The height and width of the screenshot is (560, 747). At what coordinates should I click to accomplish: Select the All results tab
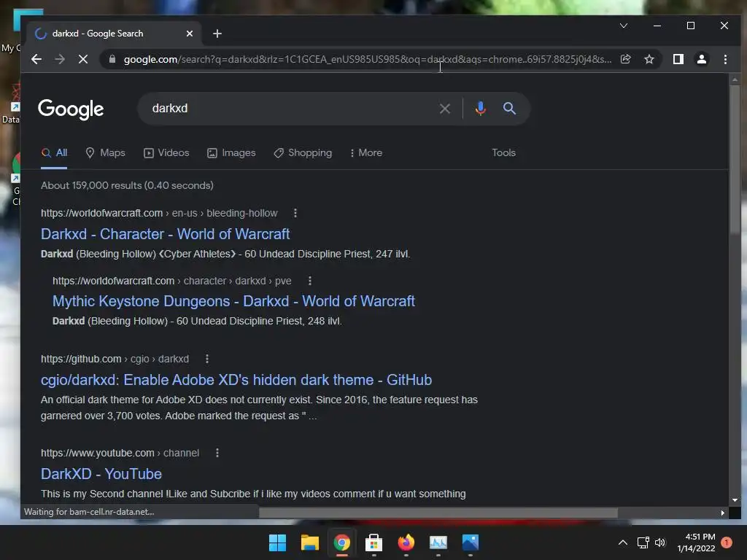(x=54, y=153)
